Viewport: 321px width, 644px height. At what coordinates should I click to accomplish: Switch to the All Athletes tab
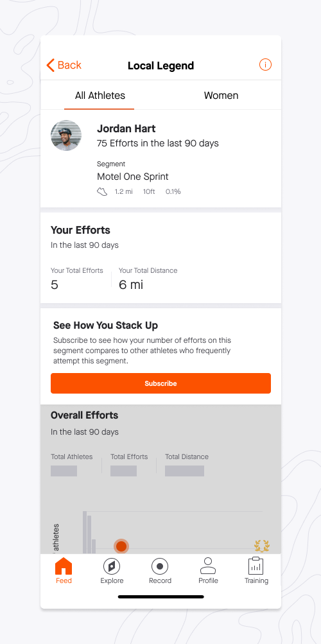(x=100, y=96)
